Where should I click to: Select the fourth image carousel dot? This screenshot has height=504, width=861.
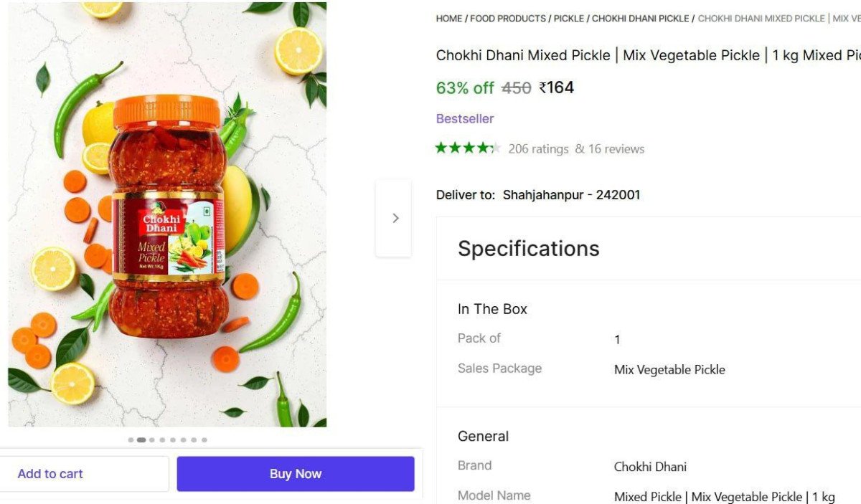(x=162, y=440)
